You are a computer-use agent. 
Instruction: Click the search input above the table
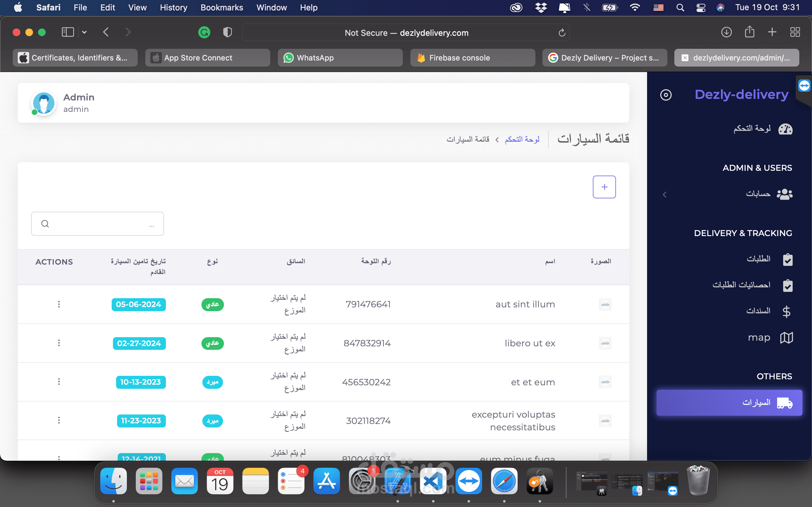[97, 224]
